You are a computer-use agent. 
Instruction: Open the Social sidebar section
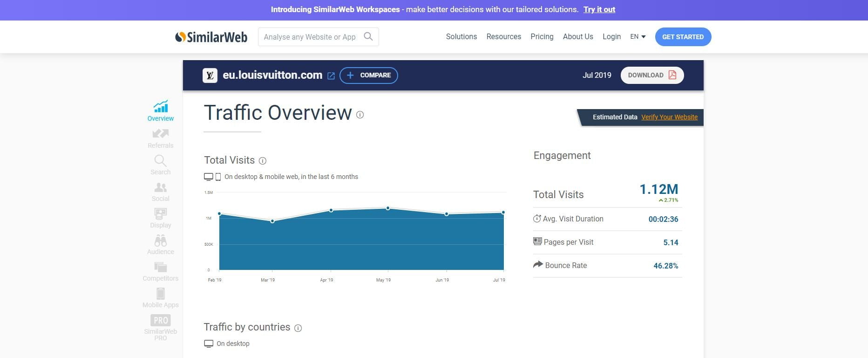[x=161, y=192]
